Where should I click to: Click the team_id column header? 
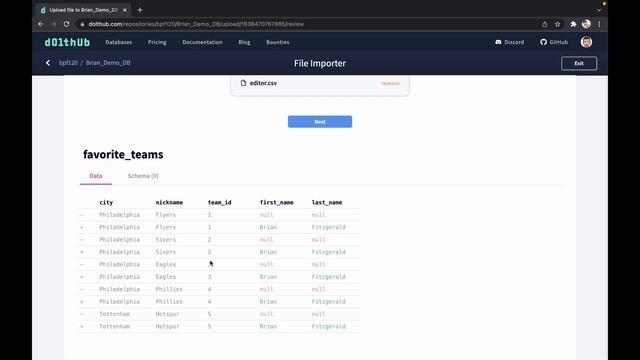pos(220,202)
